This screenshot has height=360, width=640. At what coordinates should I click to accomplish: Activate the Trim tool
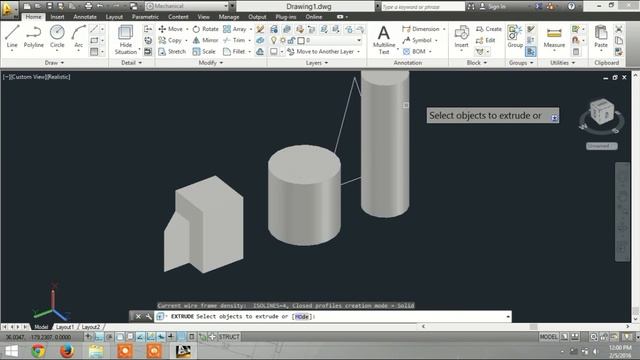point(234,40)
